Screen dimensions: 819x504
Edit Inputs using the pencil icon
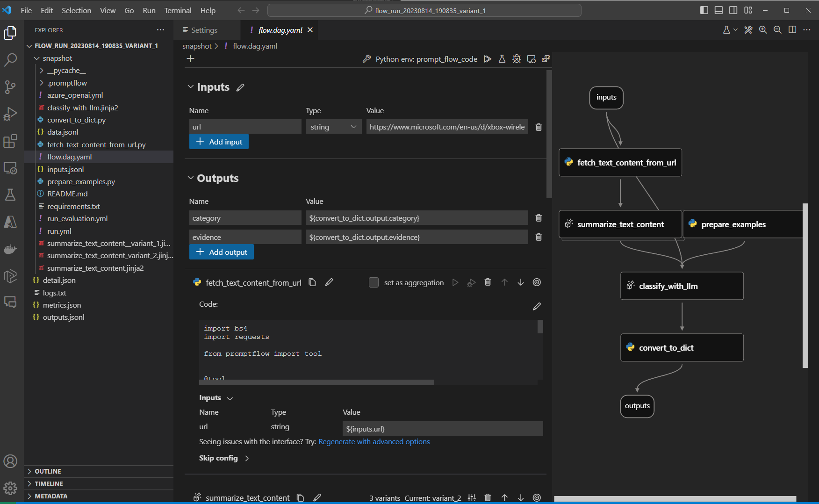(x=240, y=87)
